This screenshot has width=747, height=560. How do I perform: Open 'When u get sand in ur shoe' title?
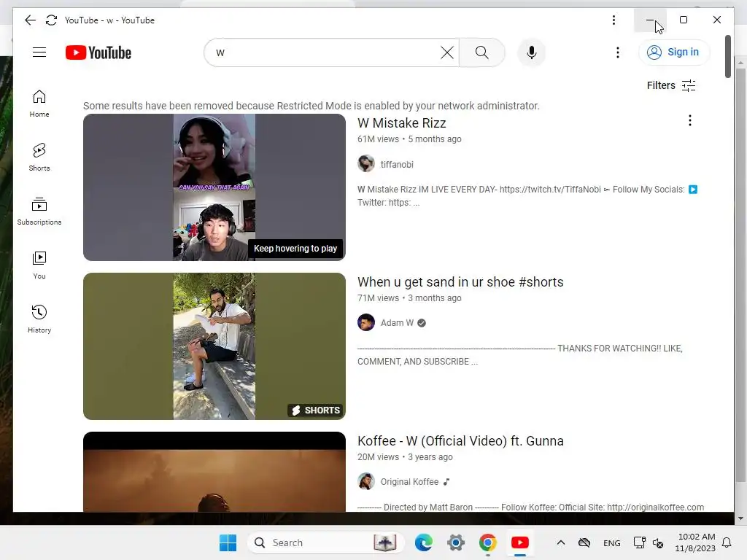[460, 282]
